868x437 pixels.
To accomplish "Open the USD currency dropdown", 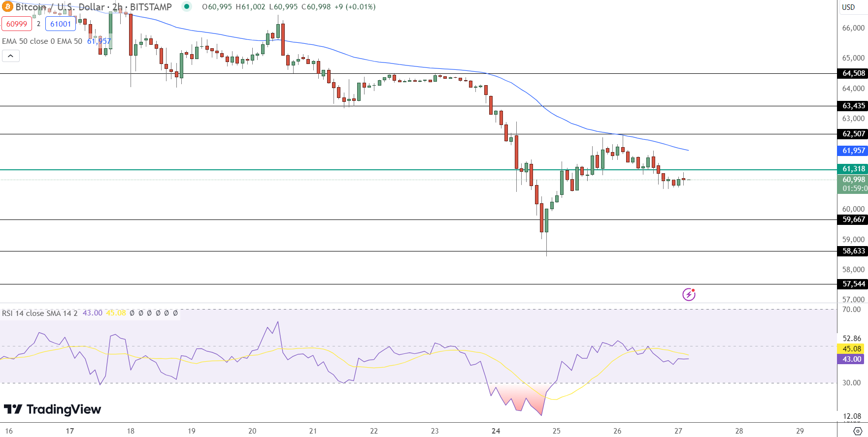I will (848, 7).
